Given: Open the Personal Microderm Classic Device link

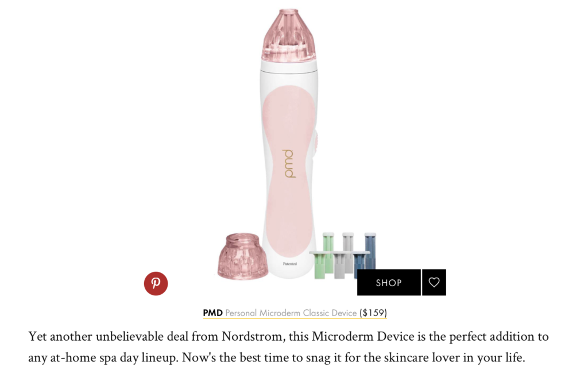Looking at the screenshot, I should pyautogui.click(x=291, y=313).
